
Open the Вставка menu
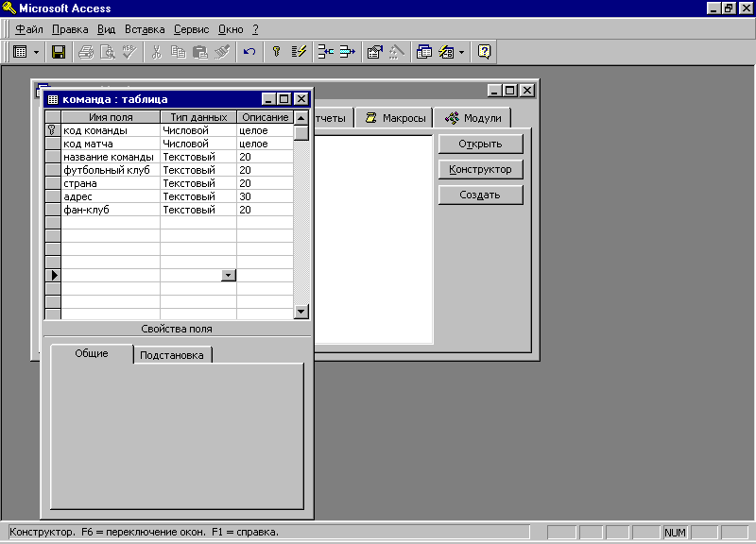pos(145,29)
